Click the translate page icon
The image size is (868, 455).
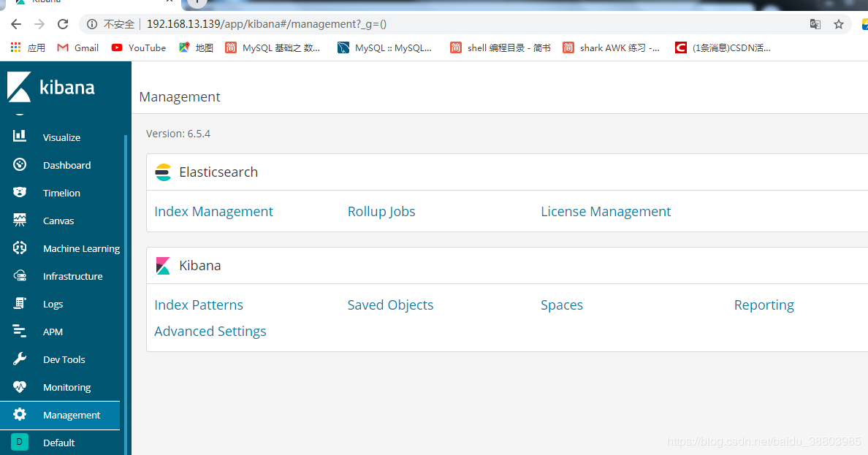click(x=815, y=24)
